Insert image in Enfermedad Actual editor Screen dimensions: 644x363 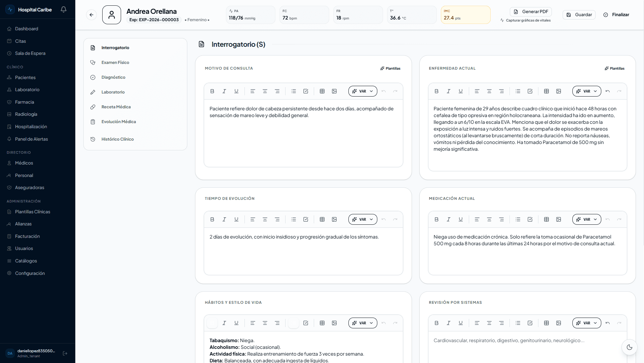coord(559,91)
